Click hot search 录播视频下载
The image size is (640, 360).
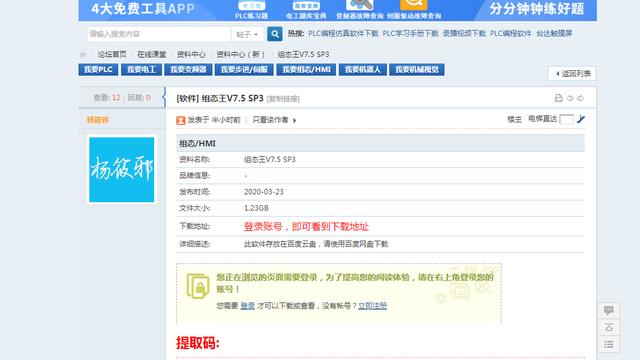click(464, 33)
